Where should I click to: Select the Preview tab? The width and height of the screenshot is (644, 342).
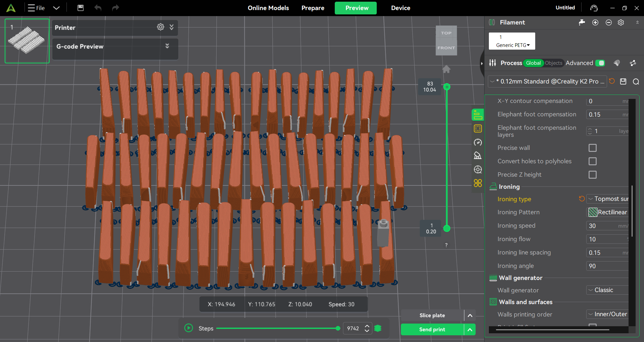pyautogui.click(x=356, y=8)
